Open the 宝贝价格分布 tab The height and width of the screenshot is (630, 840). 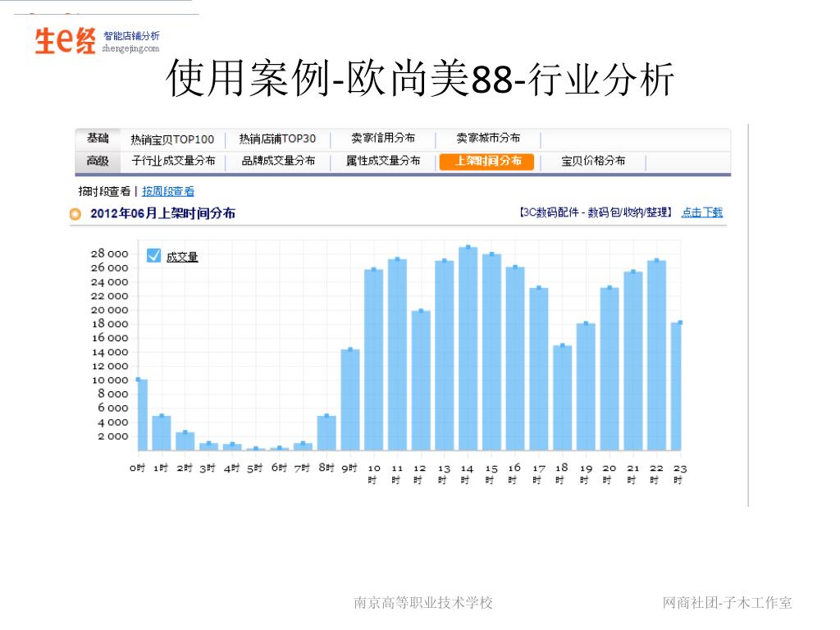(593, 161)
